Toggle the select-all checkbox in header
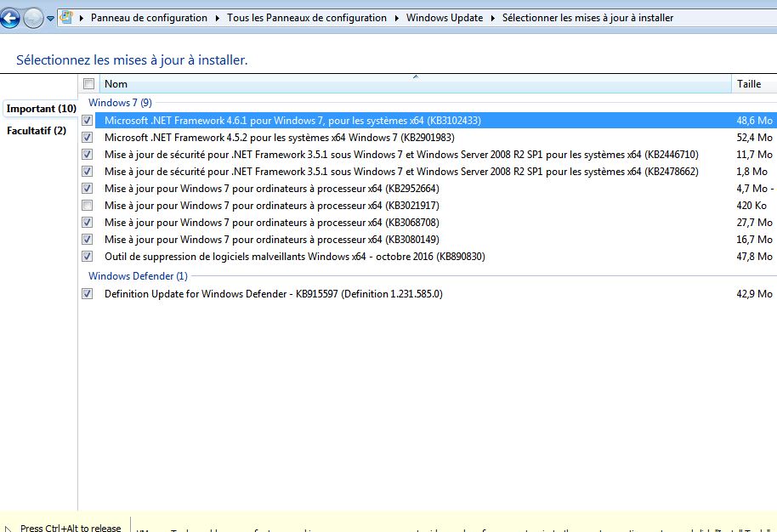Viewport: 777px width, 532px height. tap(88, 83)
